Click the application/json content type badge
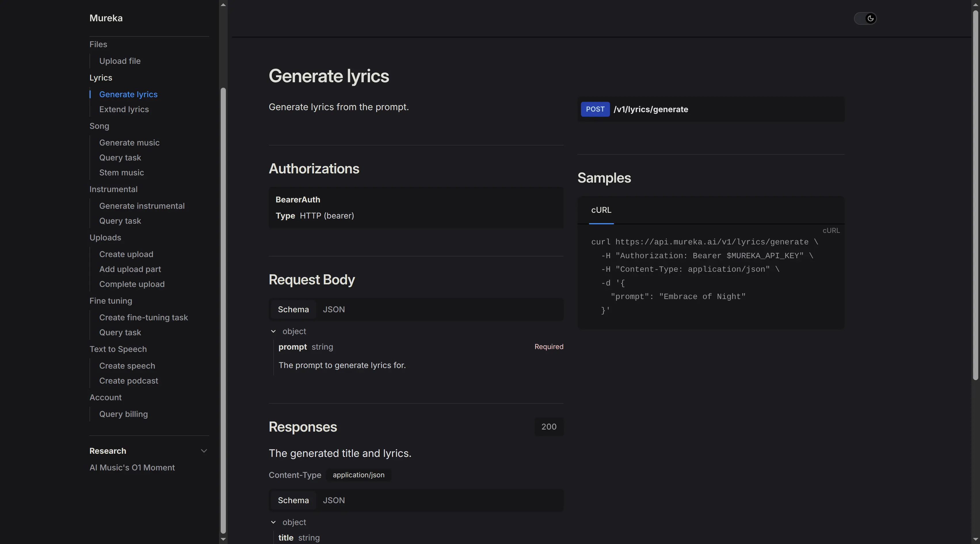This screenshot has width=980, height=544. [359, 475]
